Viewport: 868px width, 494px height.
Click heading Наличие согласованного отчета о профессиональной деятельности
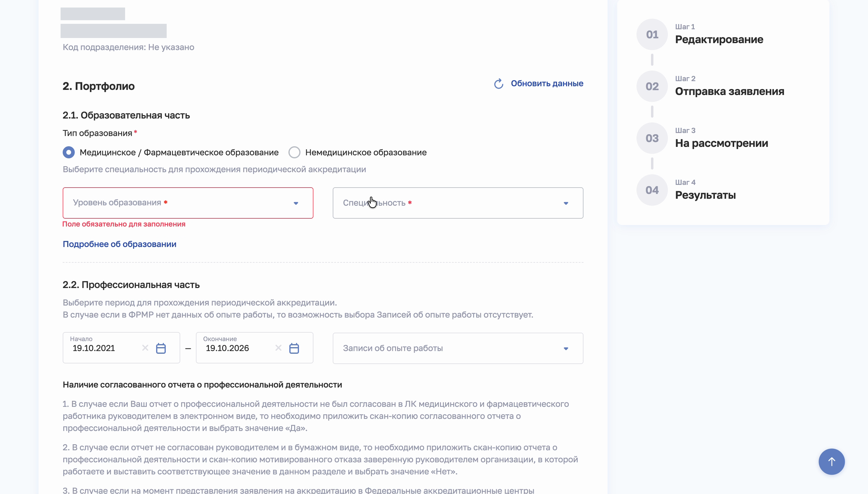(203, 385)
